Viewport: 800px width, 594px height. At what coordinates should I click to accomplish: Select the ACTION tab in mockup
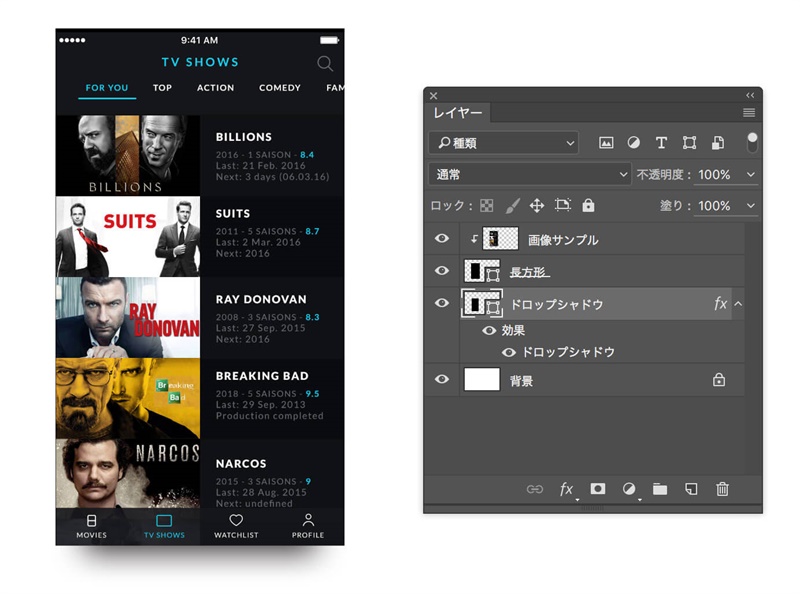click(x=215, y=88)
